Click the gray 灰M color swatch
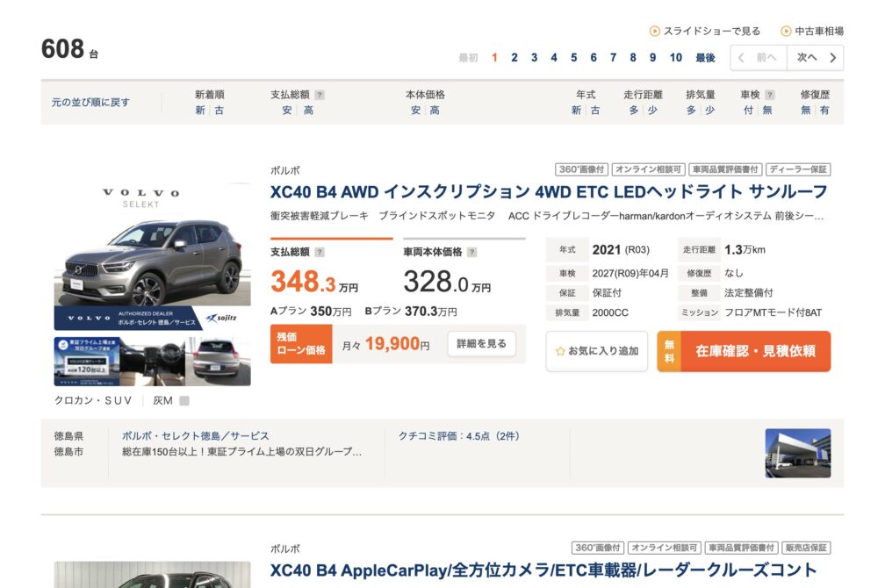 pyautogui.click(x=184, y=401)
